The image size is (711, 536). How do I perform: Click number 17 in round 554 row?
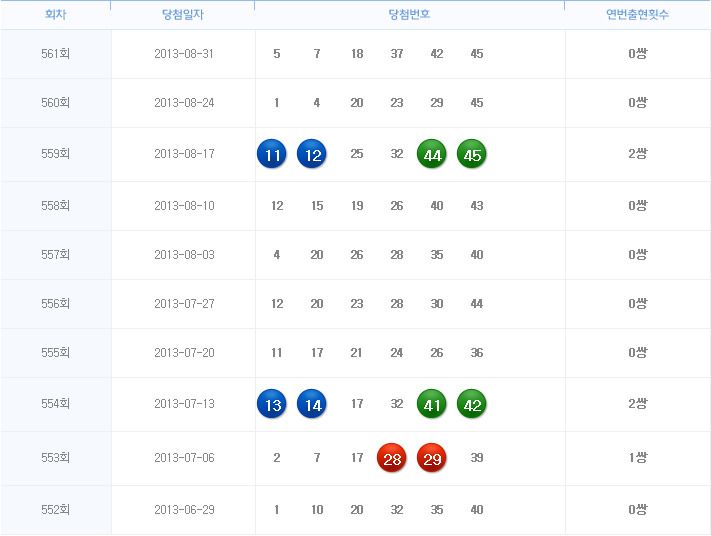click(357, 404)
